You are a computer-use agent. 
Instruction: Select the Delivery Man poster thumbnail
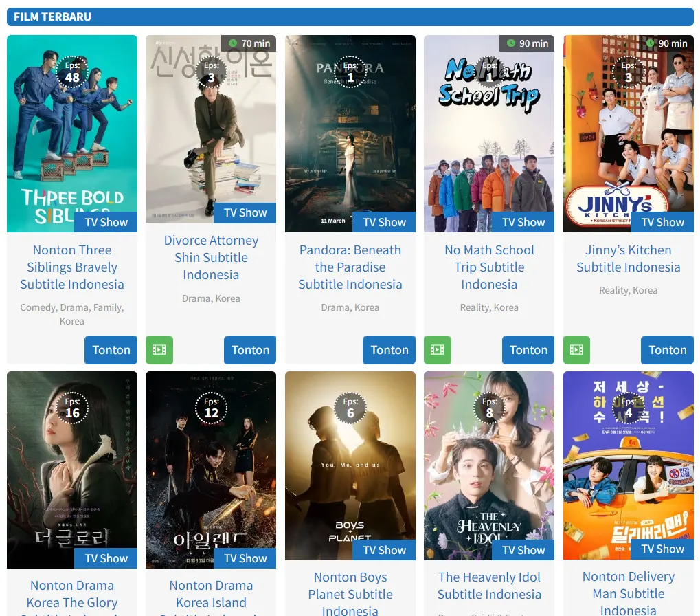[629, 465]
